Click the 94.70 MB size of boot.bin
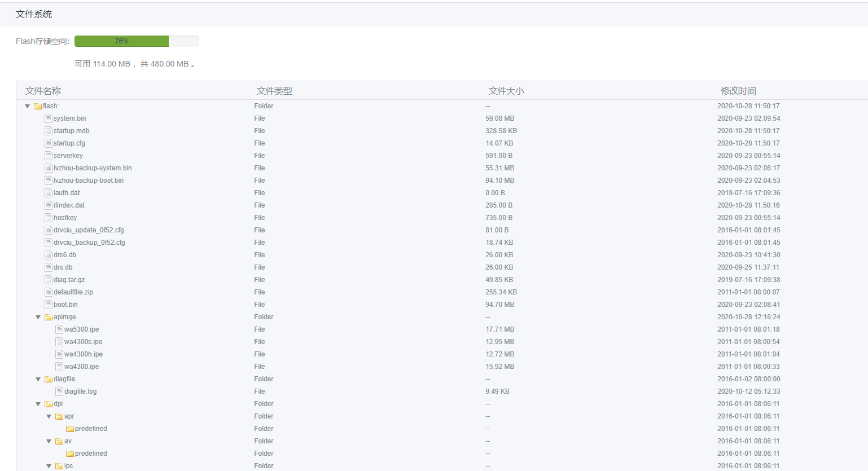The image size is (868, 471). tap(500, 305)
